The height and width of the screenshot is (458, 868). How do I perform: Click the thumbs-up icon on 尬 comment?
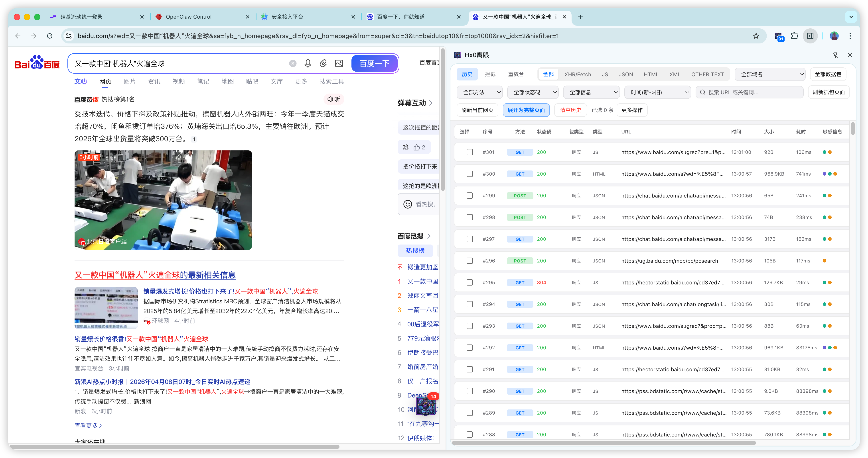click(x=417, y=147)
